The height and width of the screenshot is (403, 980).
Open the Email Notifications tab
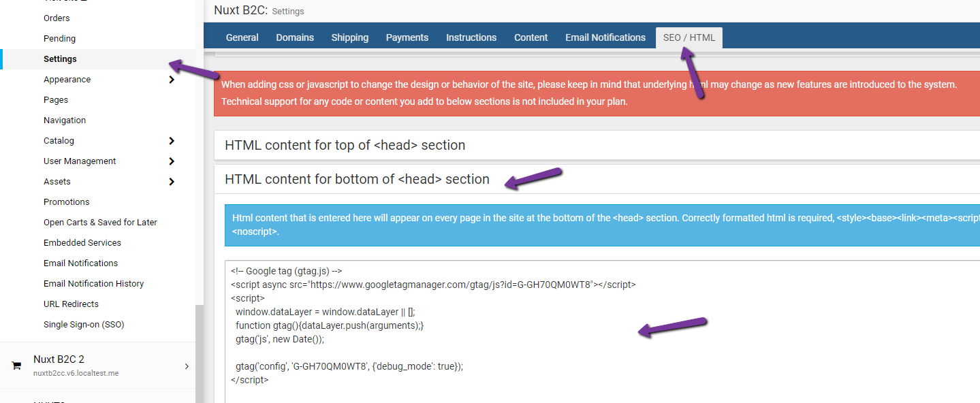coord(605,37)
